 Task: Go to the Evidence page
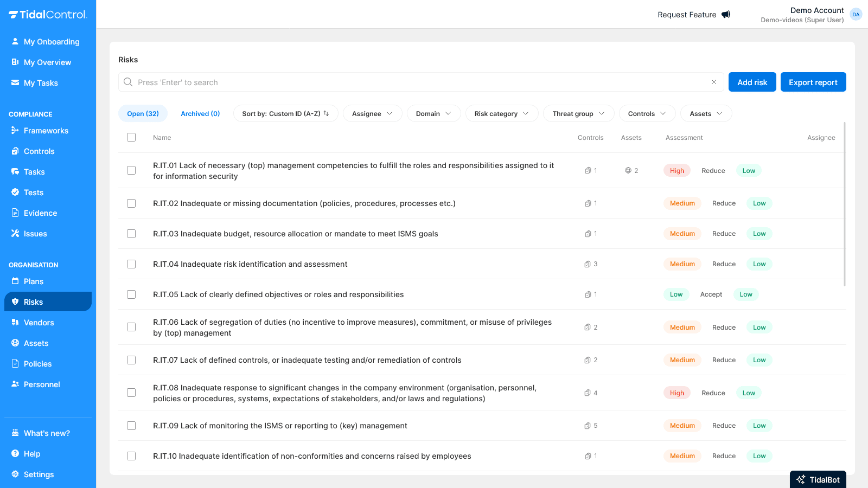[x=39, y=213]
